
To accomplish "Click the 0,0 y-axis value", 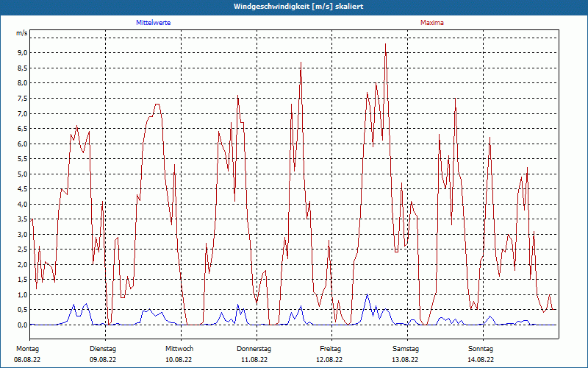I will click(23, 325).
